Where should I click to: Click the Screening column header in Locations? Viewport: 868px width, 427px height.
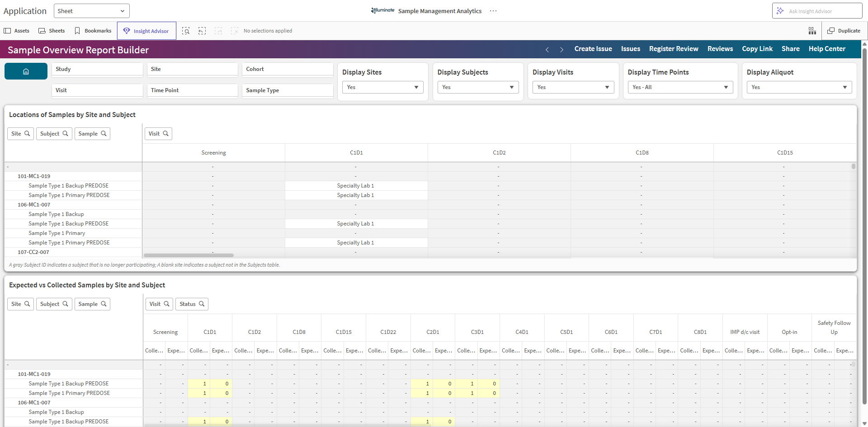point(213,153)
